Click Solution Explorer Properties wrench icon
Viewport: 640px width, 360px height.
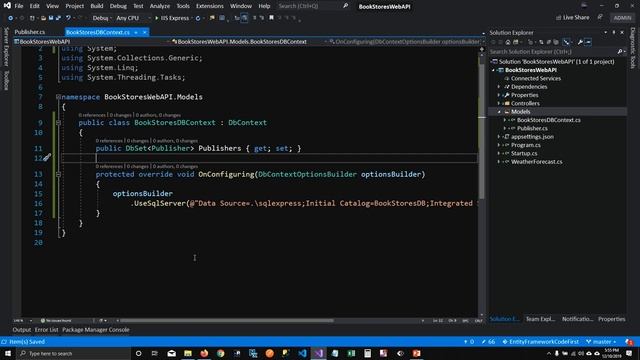(x=580, y=42)
